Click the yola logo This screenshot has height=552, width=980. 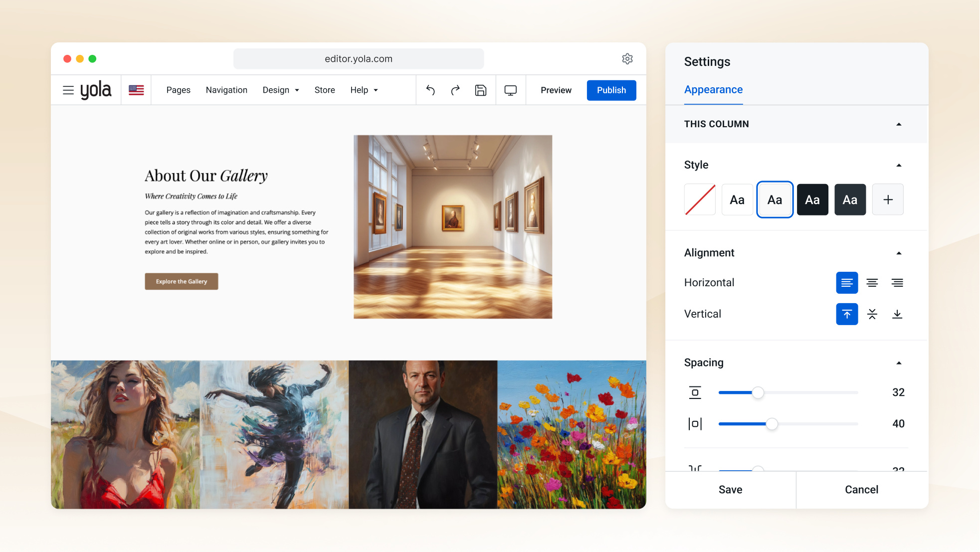pos(96,90)
